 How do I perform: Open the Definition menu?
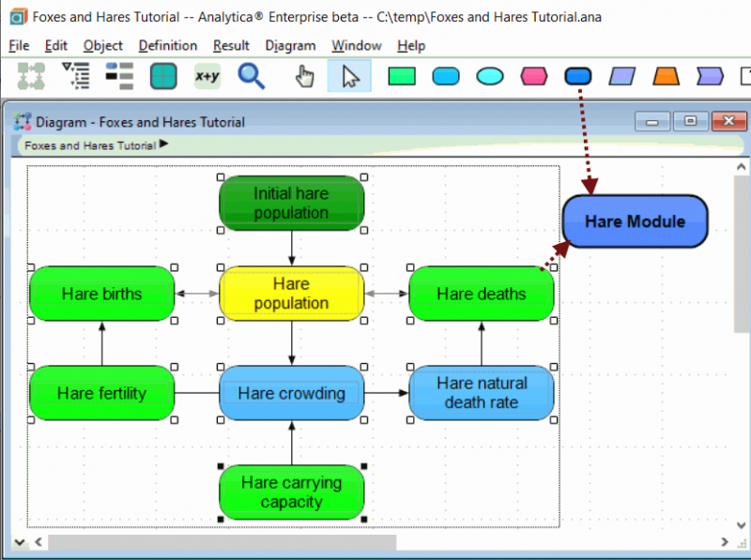(168, 45)
